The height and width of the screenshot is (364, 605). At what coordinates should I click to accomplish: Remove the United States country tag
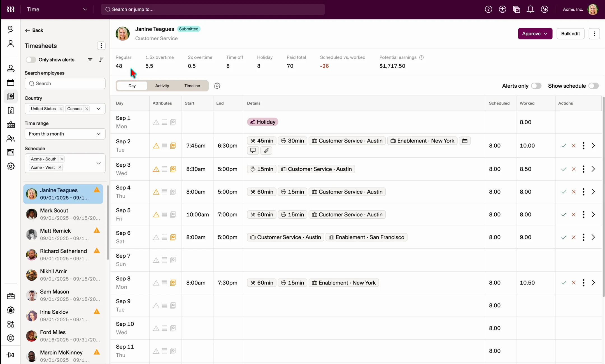(x=61, y=109)
